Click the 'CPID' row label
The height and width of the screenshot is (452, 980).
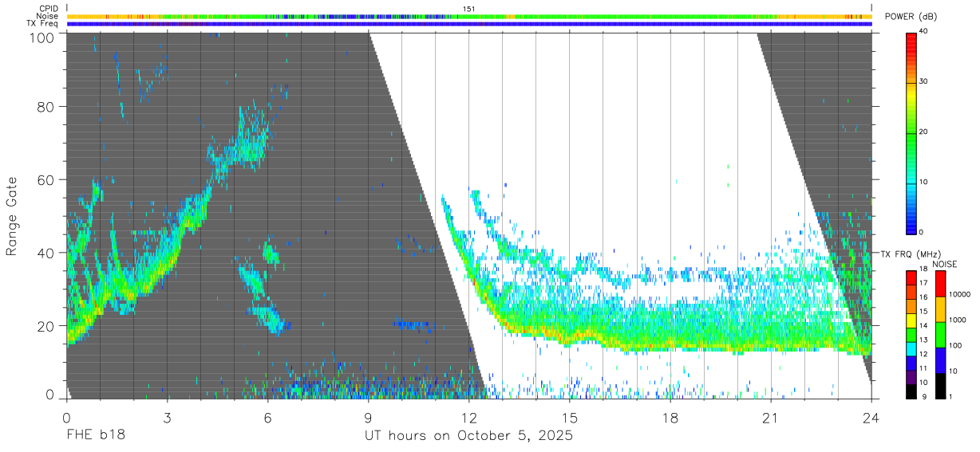point(49,8)
